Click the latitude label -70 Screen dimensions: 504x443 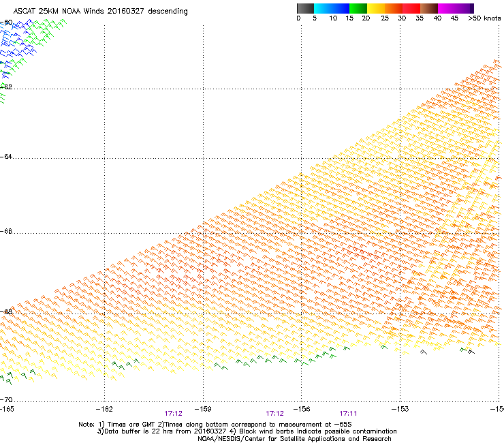pos(6,400)
